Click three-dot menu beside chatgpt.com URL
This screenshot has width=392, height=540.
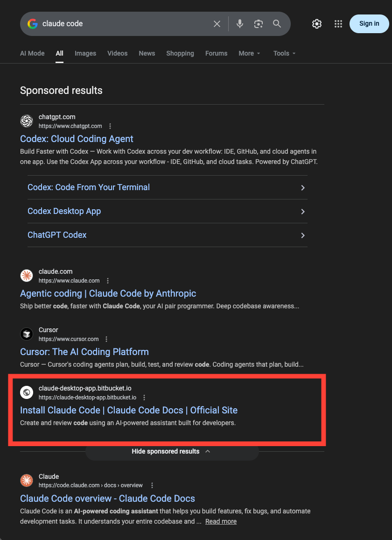click(110, 126)
